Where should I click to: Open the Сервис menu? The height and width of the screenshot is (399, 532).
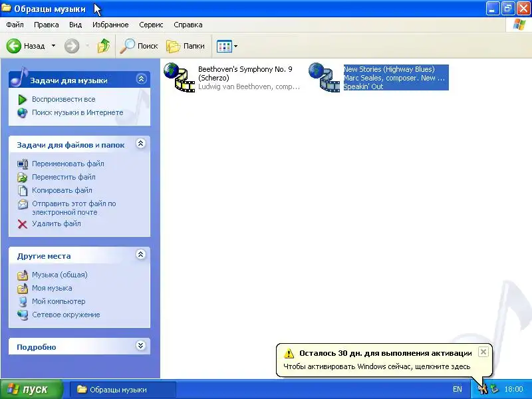151,25
